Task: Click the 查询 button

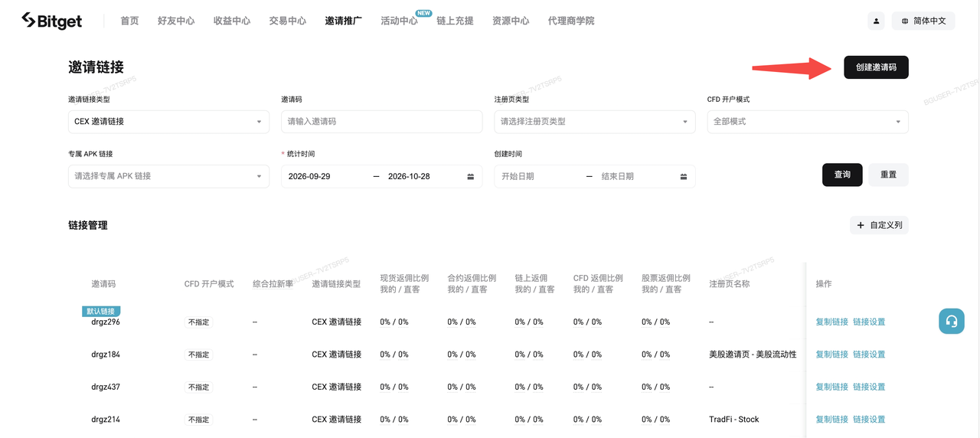Action: (842, 175)
